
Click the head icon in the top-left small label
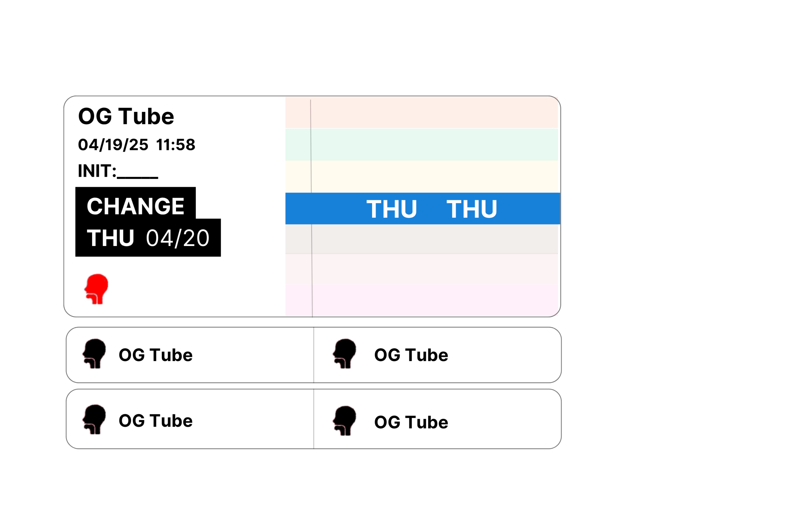pos(94,354)
